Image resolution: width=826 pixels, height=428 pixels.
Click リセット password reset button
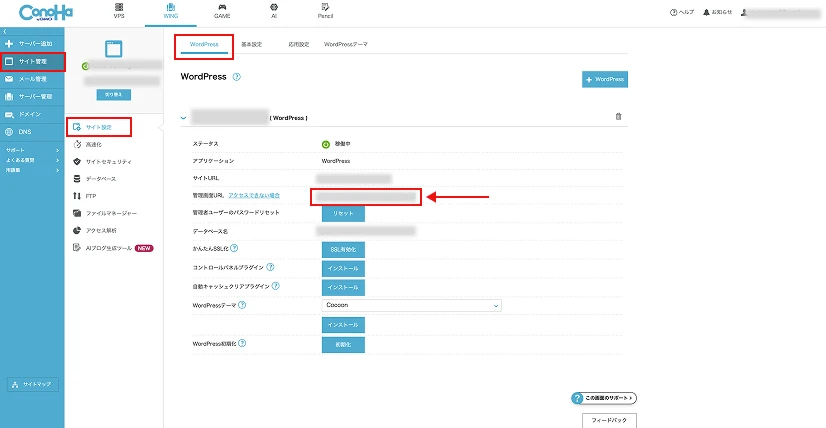343,213
